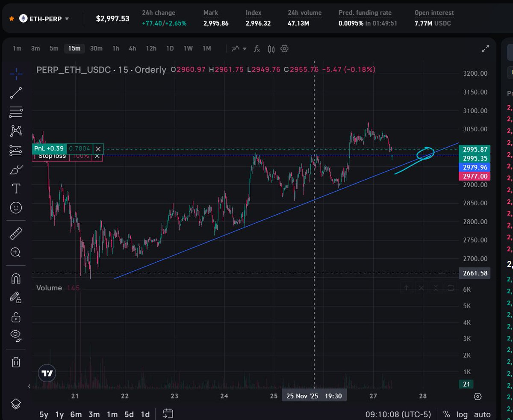Toggle stay in drawing mode
Screen dimensions: 513x420
point(16,297)
